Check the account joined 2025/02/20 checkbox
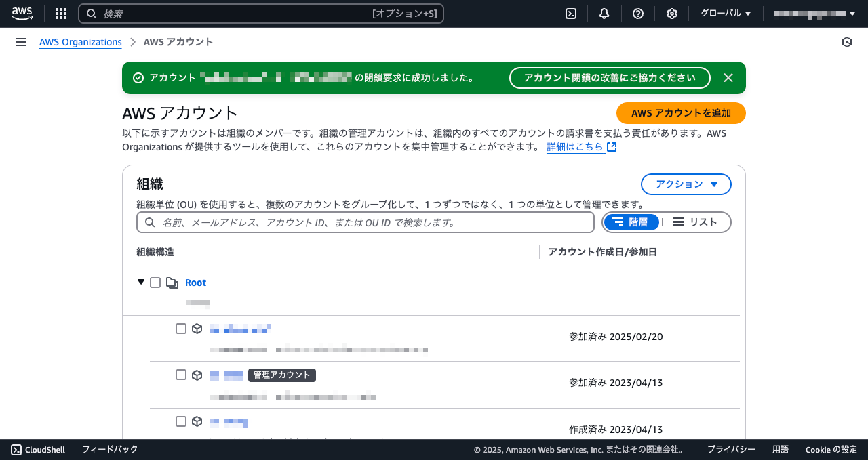This screenshot has width=868, height=460. tap(181, 329)
